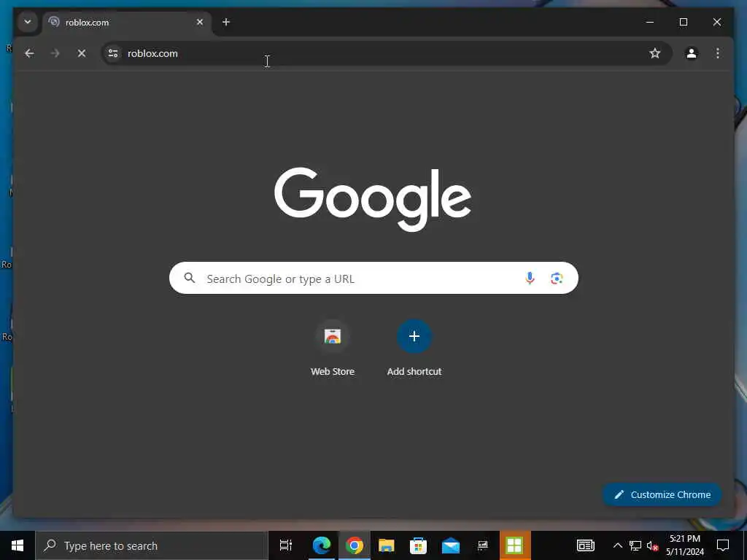Screen dimensions: 747x560
Task: Open the tab search dropdown arrow
Action: tap(28, 22)
